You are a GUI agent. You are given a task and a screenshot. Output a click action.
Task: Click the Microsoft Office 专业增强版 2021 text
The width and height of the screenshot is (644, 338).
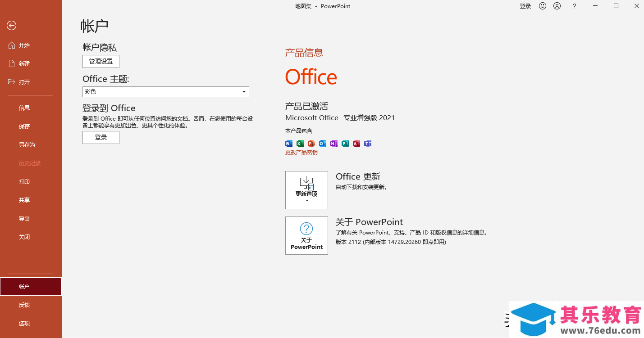340,117
